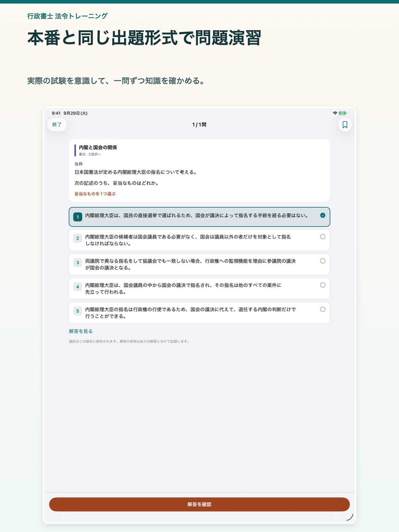Bookmark this question with the bookmark icon

[345, 125]
